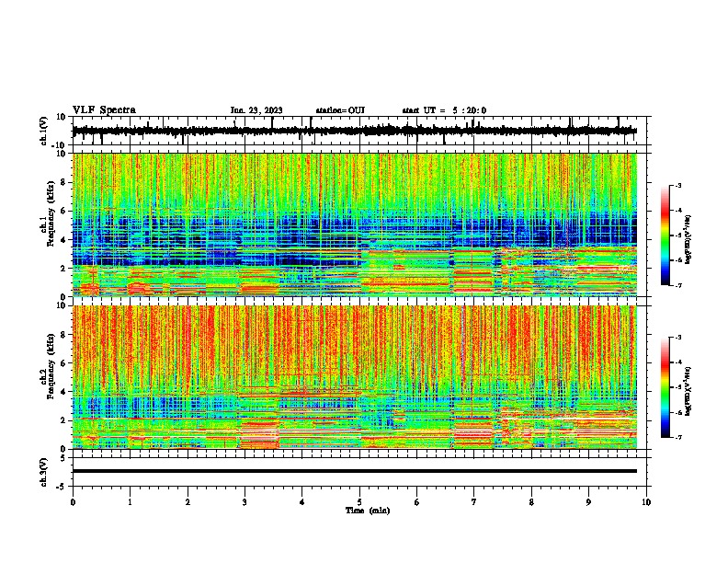
Task: Click the "5" tick on the ch.3 voltage axis
Action: [63, 458]
